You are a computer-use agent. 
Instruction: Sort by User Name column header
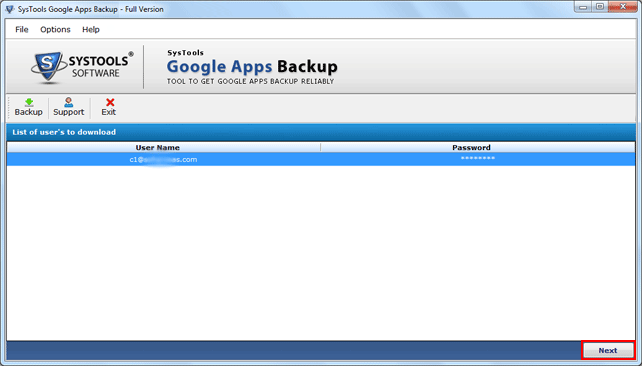click(163, 147)
